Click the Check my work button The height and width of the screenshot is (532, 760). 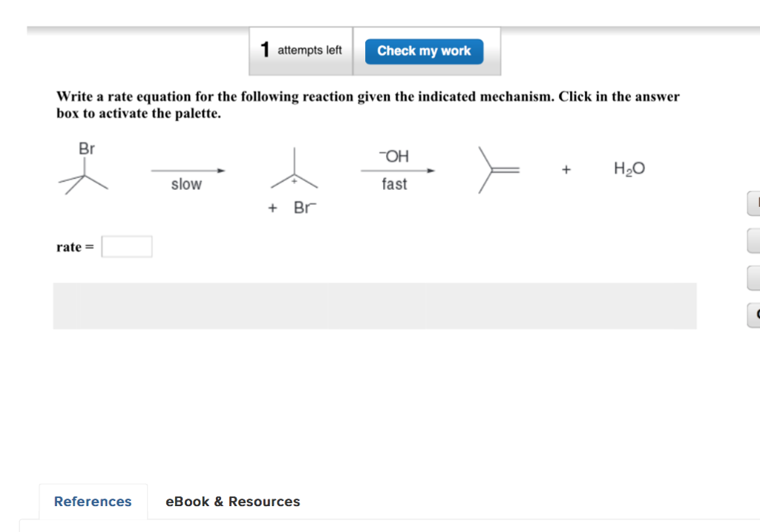tap(424, 51)
